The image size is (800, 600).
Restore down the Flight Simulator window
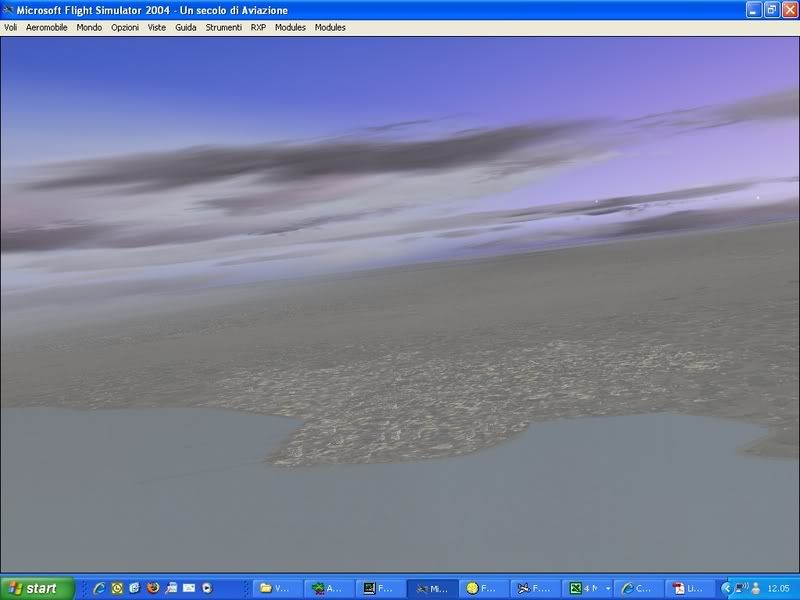pyautogui.click(x=771, y=10)
